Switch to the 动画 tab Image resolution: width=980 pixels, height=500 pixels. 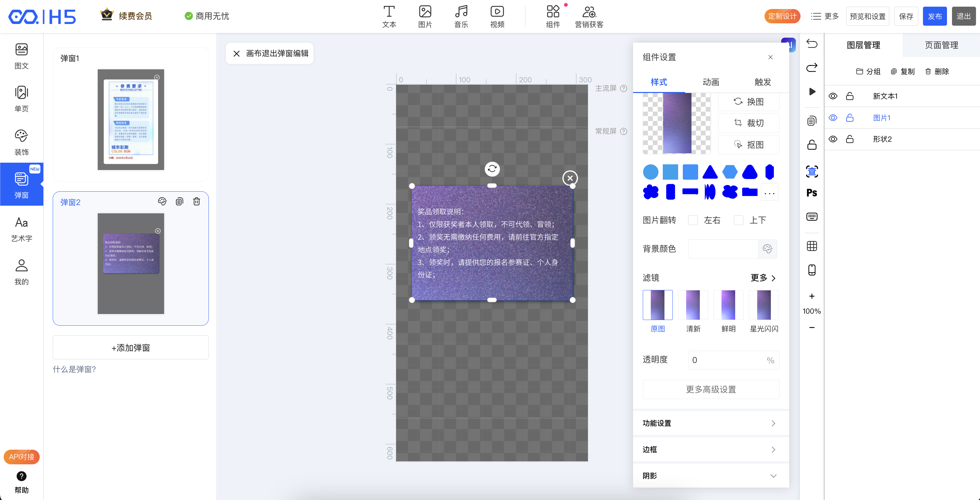tap(711, 82)
